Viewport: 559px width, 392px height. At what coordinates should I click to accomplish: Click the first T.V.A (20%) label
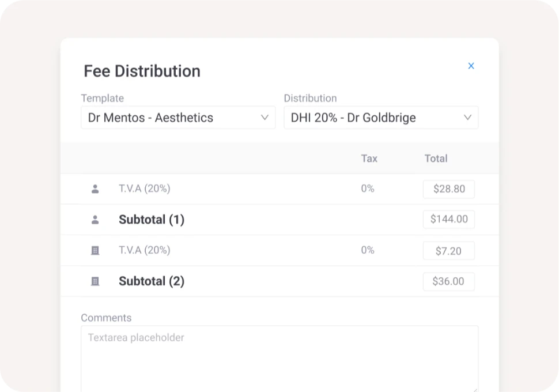tap(144, 189)
